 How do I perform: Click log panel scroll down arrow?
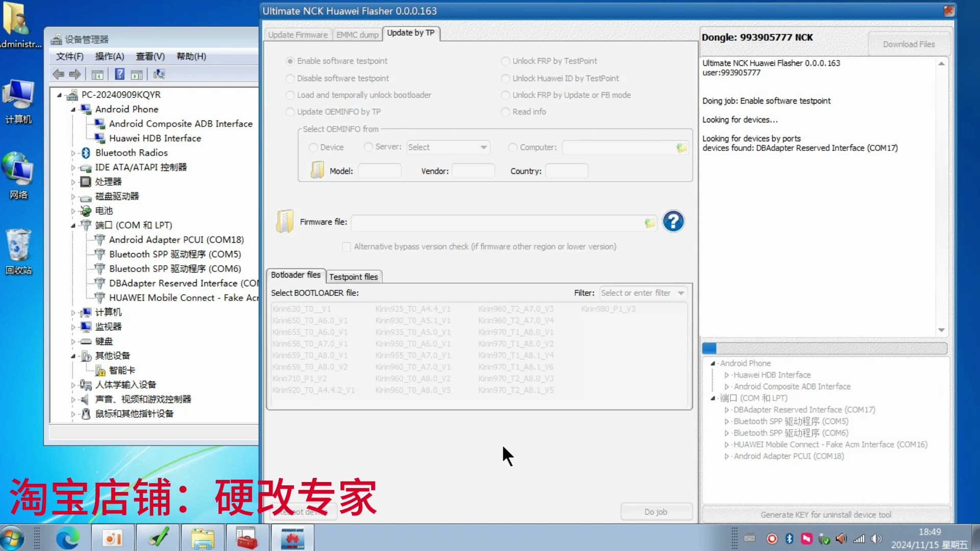(942, 330)
